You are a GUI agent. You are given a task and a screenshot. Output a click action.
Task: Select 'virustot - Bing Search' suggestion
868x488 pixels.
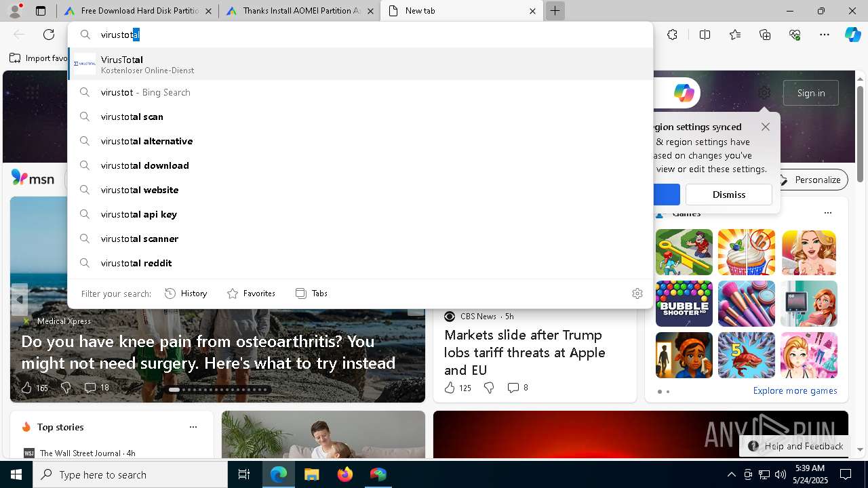[360, 92]
